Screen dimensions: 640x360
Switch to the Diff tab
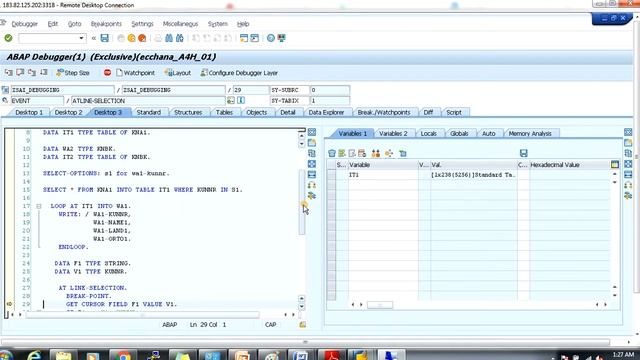428,112
